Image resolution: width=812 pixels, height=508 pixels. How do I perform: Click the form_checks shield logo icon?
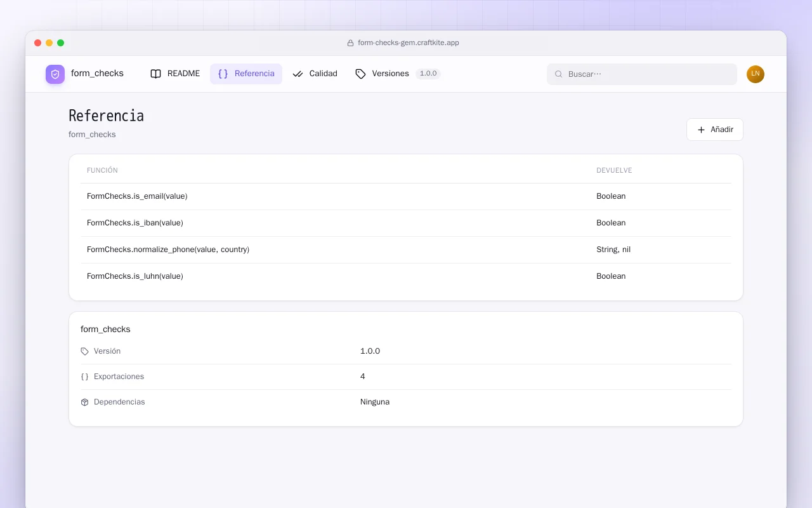pos(55,74)
